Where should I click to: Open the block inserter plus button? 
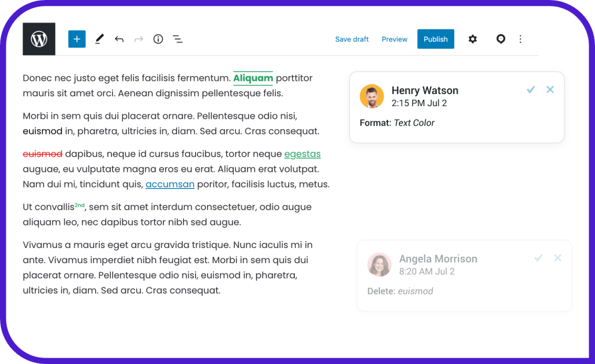(77, 39)
